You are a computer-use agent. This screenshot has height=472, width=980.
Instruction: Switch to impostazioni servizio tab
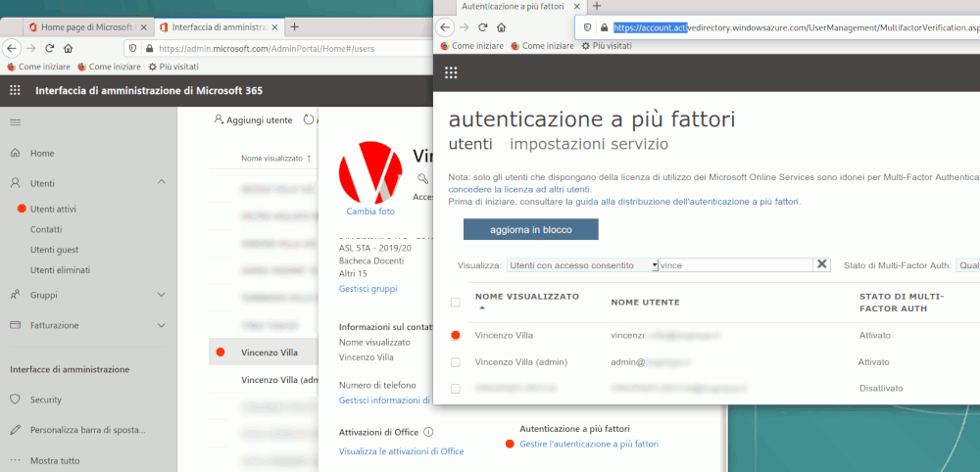[x=589, y=144]
